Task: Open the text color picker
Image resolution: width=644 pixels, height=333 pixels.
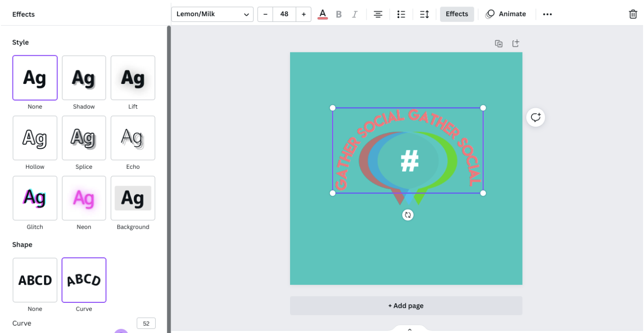Action: tap(322, 14)
